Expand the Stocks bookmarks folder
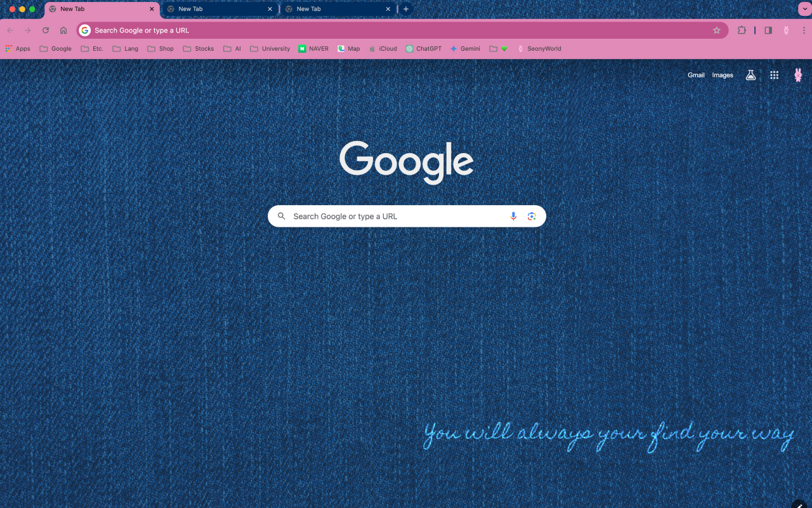 [199, 48]
